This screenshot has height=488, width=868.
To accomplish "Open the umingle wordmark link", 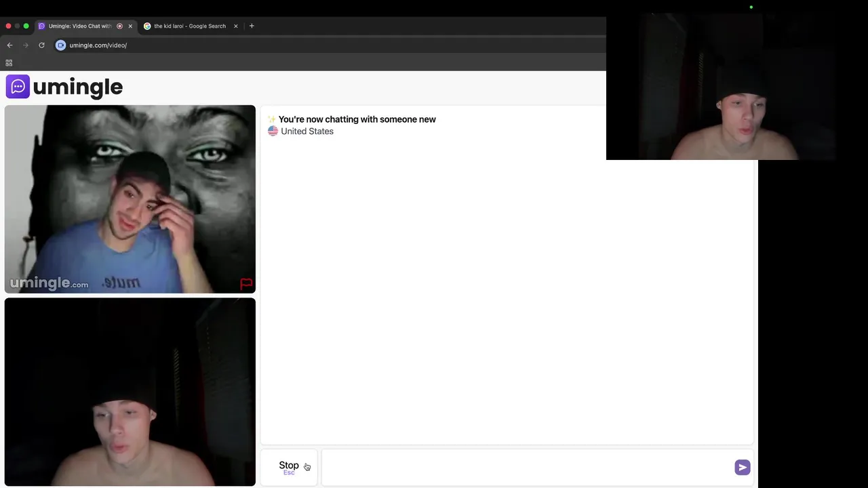I will pos(77,87).
